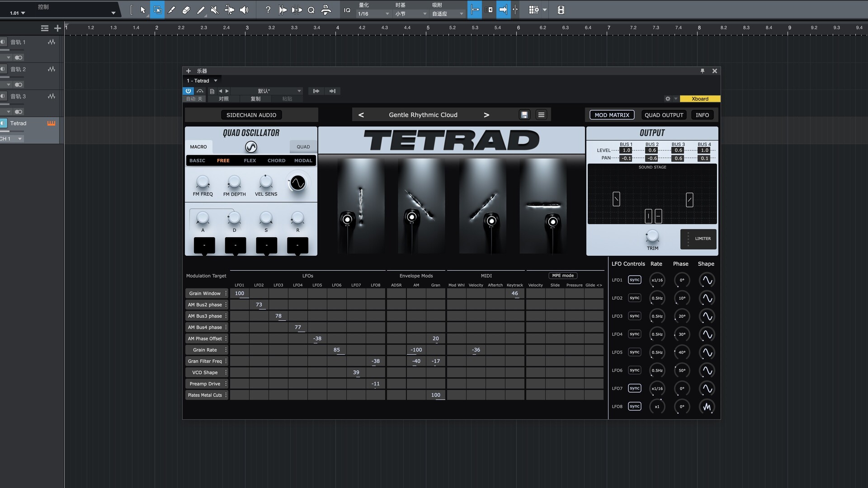
Task: Select MODAL oscillator mode
Action: click(x=303, y=160)
